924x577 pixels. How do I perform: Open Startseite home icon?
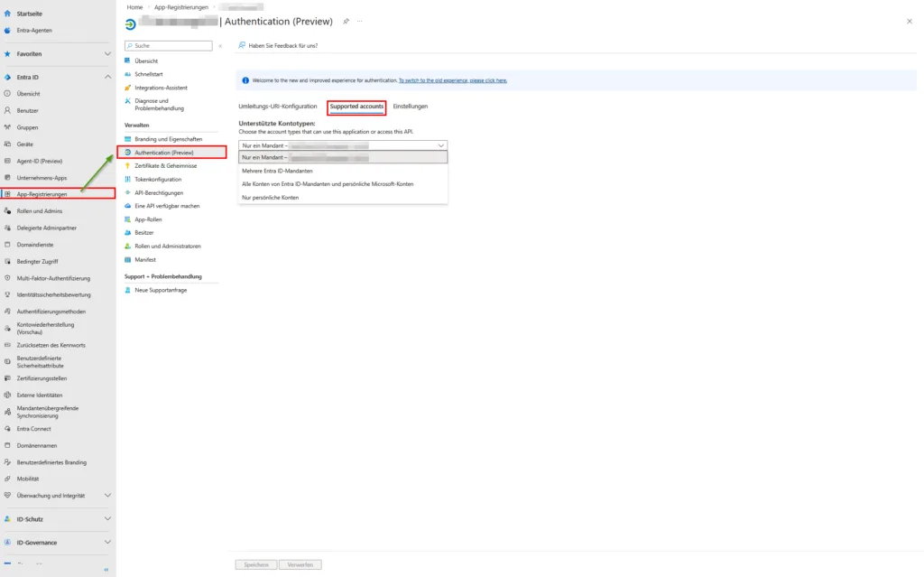(x=8, y=14)
